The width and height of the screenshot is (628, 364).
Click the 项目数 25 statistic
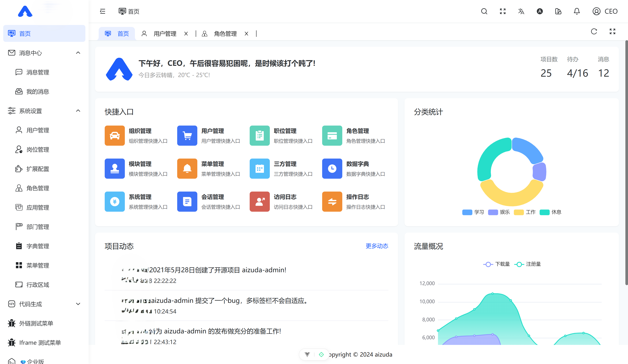(x=549, y=67)
